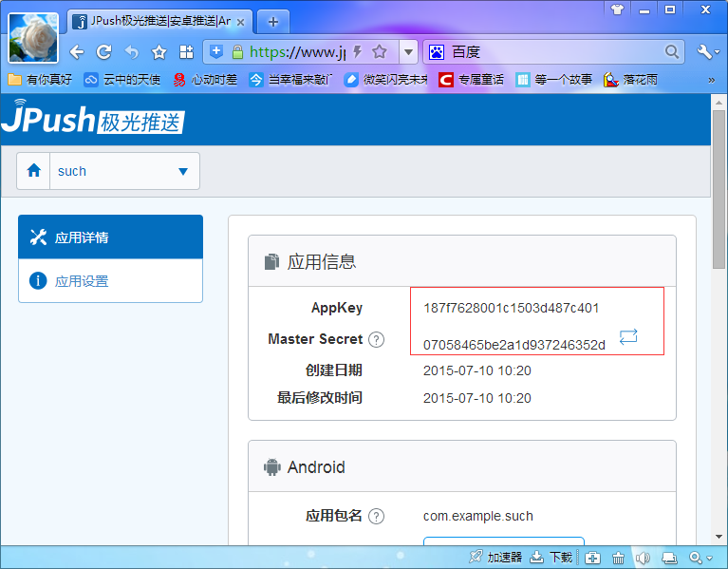Click the scrollbar up arrow
This screenshot has width=728, height=569.
pyautogui.click(x=719, y=103)
